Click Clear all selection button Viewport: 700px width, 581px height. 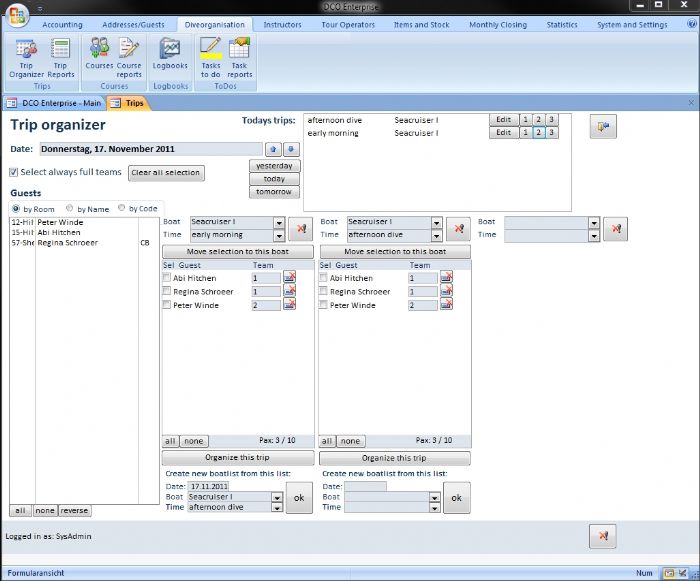tap(166, 173)
